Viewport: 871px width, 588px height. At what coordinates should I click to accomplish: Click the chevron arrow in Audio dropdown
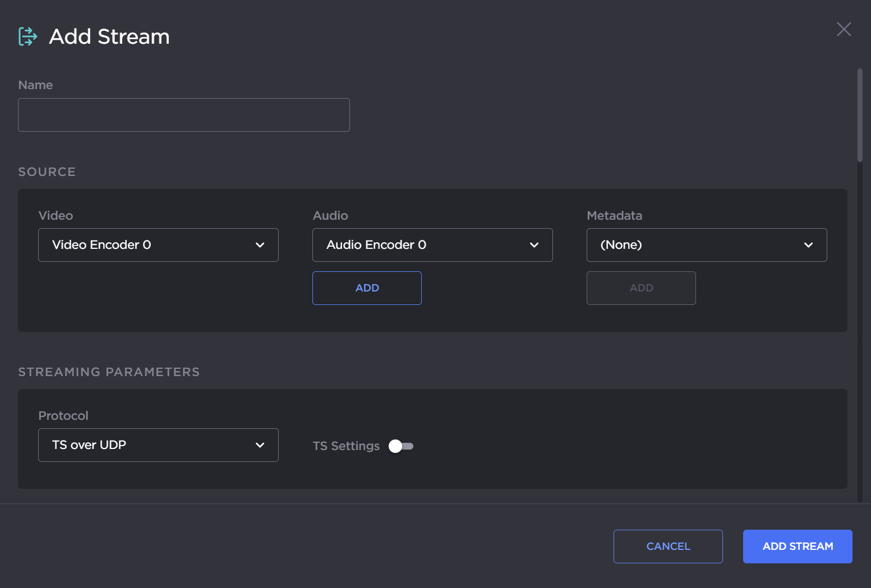534,245
